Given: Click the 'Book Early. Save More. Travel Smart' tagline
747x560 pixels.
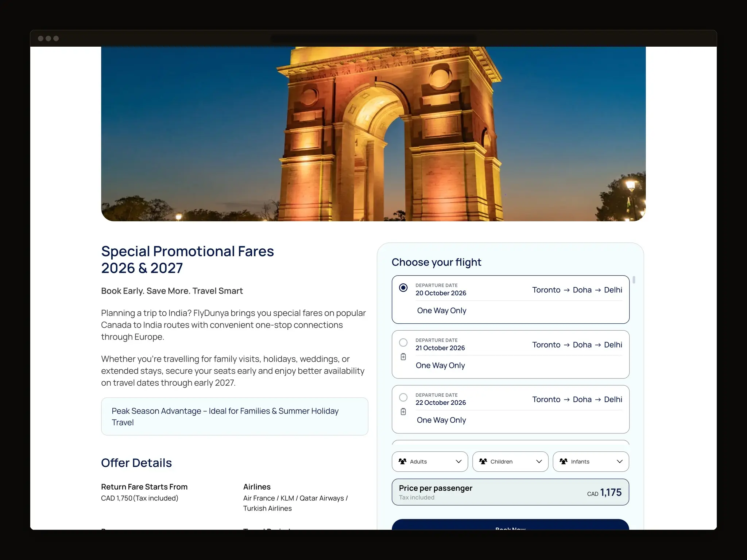Looking at the screenshot, I should click(x=172, y=291).
